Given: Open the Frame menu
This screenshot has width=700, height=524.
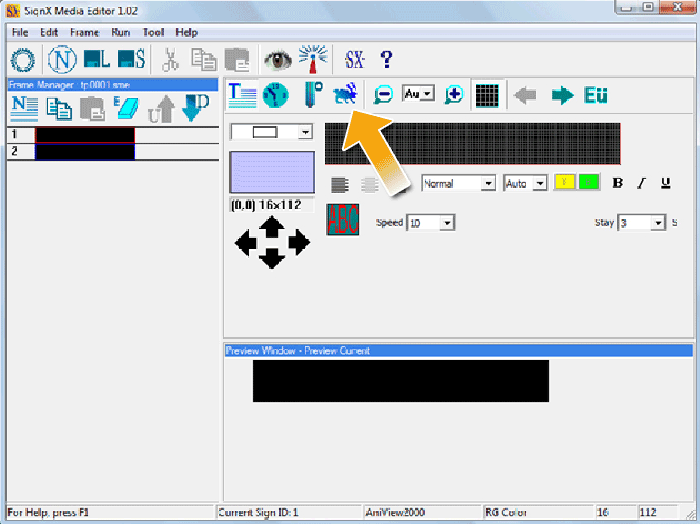Looking at the screenshot, I should [x=84, y=33].
